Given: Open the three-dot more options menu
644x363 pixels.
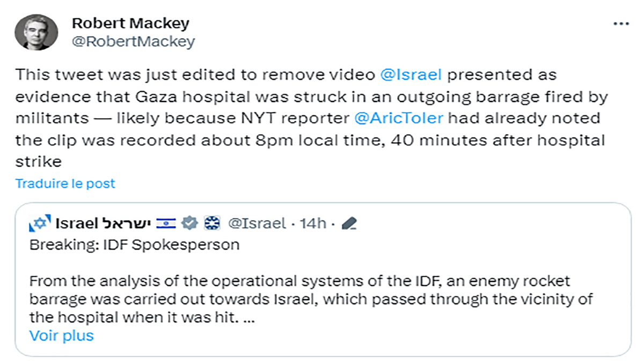Looking at the screenshot, I should click(620, 24).
